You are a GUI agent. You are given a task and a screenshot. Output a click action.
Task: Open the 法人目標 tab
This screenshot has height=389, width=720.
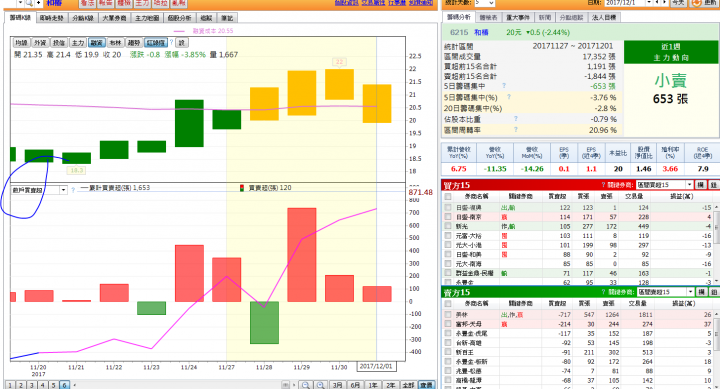[604, 17]
